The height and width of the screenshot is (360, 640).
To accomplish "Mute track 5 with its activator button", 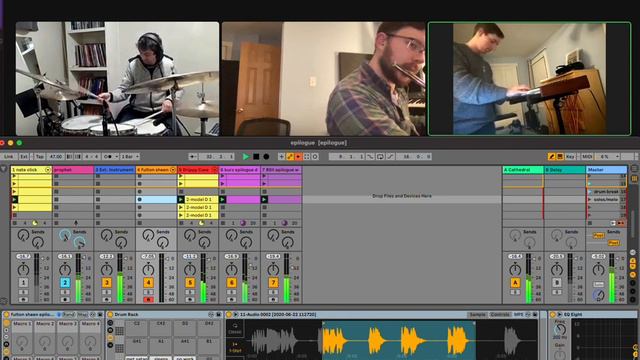I will (x=190, y=282).
